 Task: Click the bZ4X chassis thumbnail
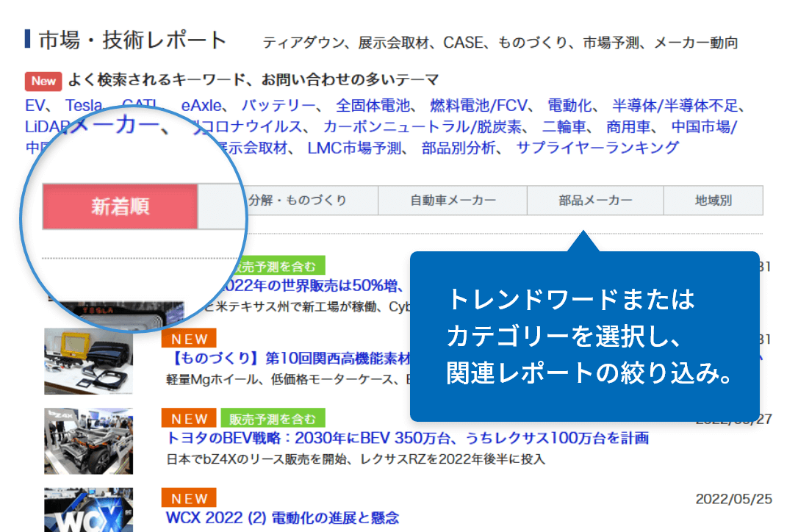coord(88,442)
